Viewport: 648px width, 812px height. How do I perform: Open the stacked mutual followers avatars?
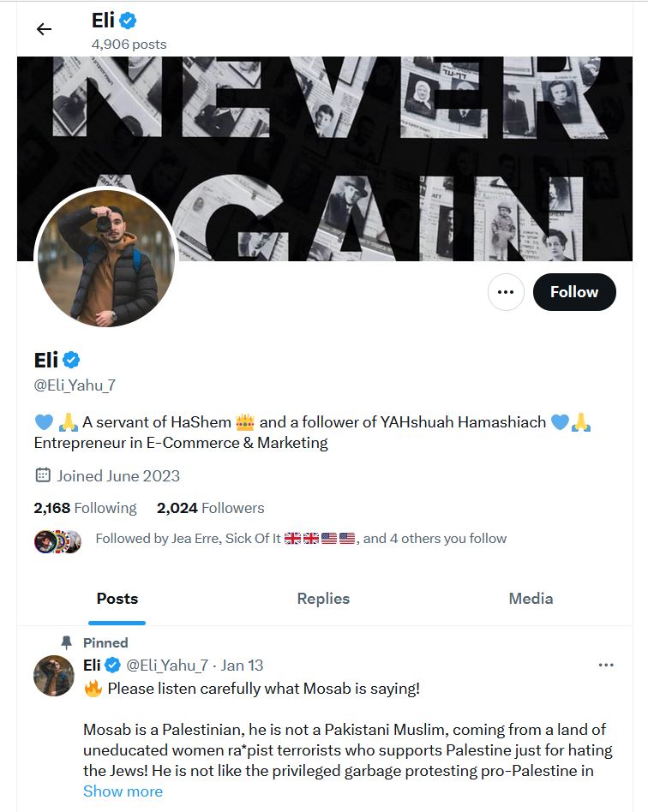coord(57,541)
